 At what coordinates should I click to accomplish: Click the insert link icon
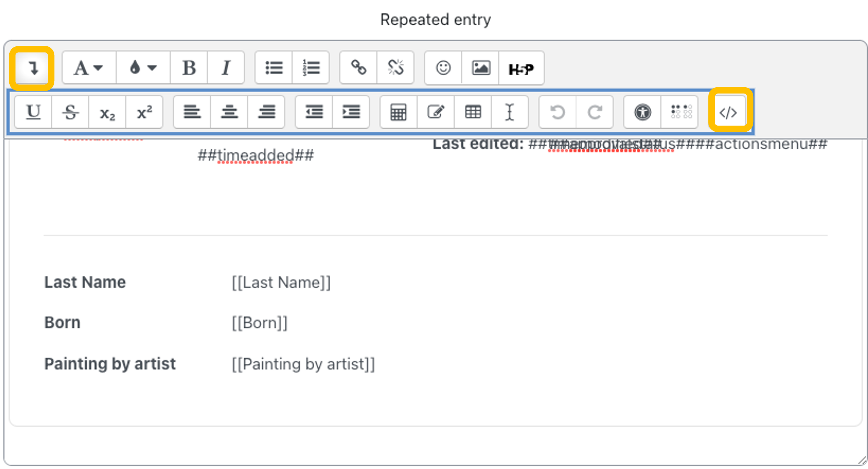(358, 68)
